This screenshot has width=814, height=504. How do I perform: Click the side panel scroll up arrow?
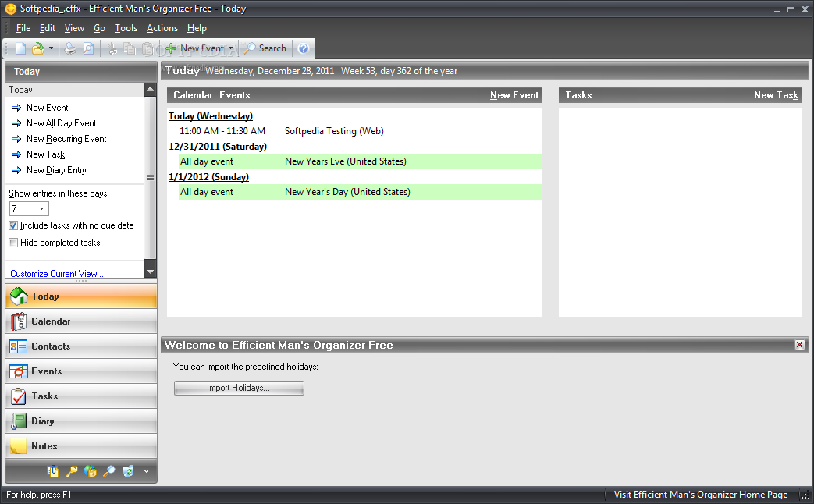coord(150,89)
